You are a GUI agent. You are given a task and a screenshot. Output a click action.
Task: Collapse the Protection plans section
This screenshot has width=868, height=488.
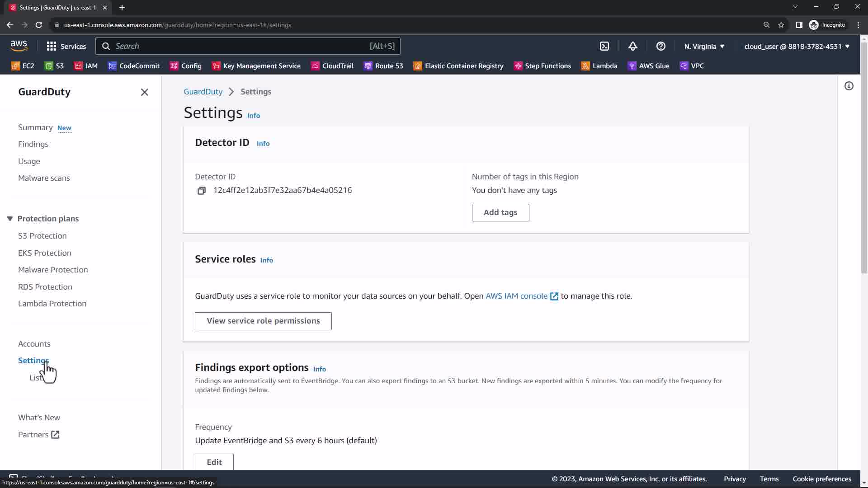(10, 219)
